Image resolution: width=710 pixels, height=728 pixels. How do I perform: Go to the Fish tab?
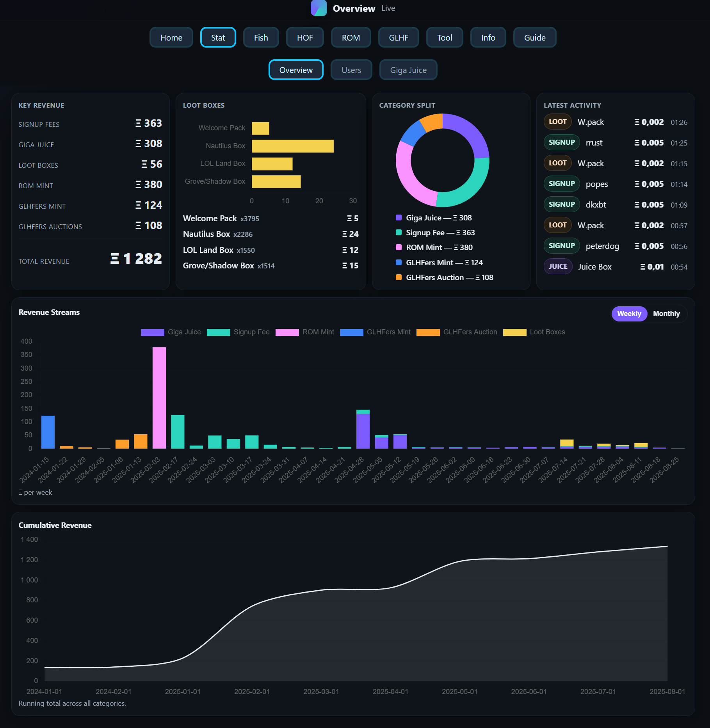point(261,37)
